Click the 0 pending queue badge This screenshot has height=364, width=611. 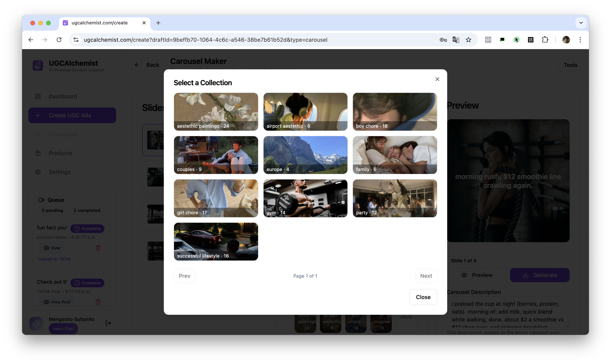click(52, 210)
